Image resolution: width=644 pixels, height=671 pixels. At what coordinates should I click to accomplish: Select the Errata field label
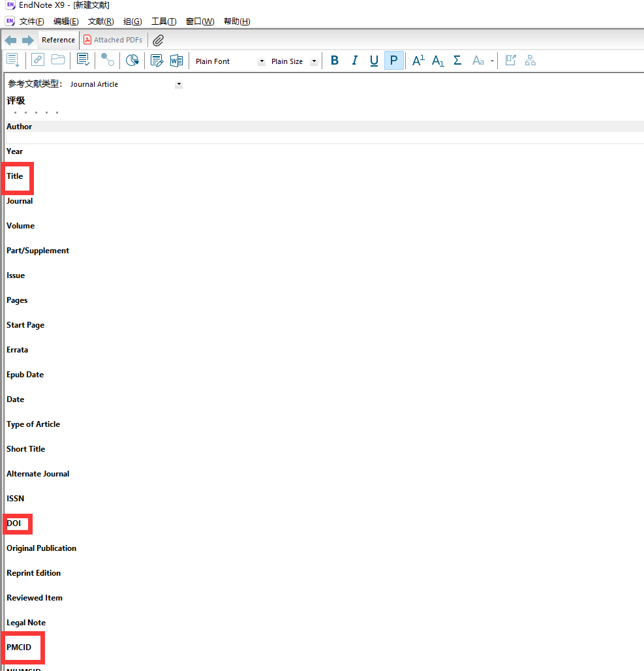[x=17, y=350]
